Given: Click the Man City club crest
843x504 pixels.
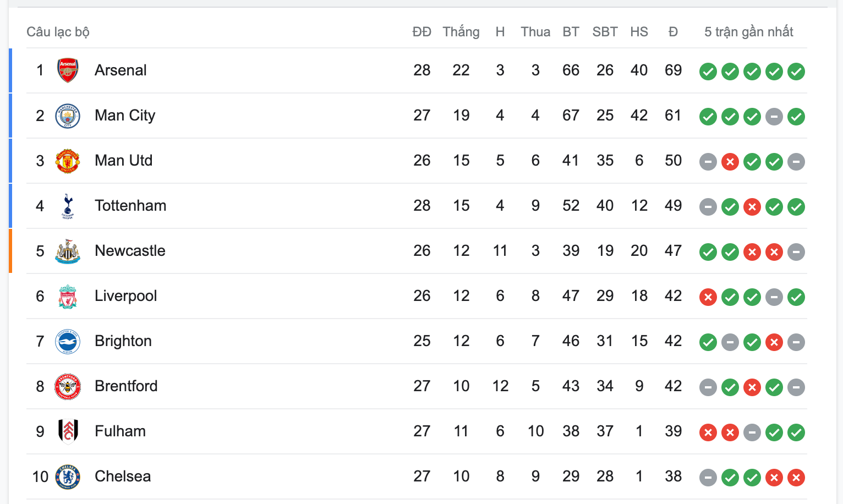Looking at the screenshot, I should (x=68, y=116).
